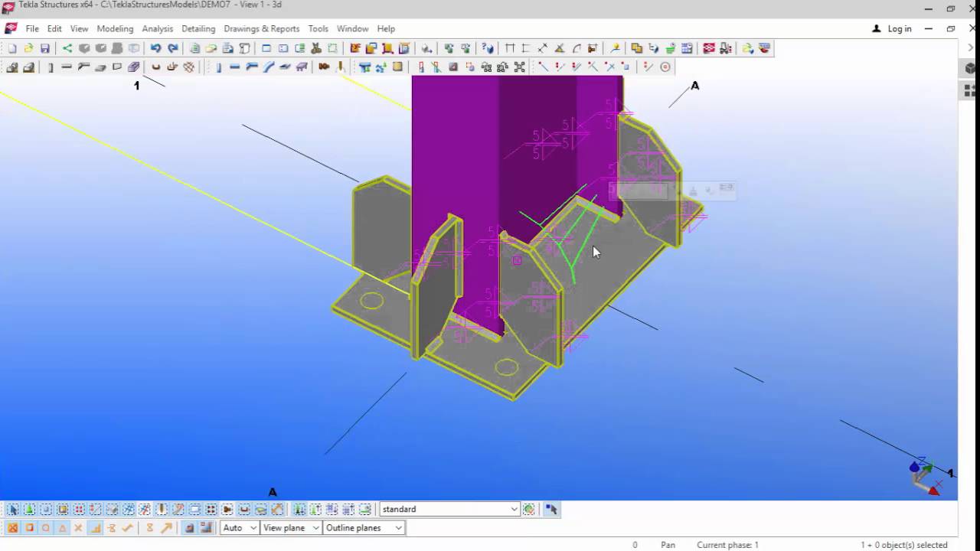This screenshot has height=551, width=980.
Task: Save the model with the floppy disk icon
Action: pyautogui.click(x=45, y=48)
